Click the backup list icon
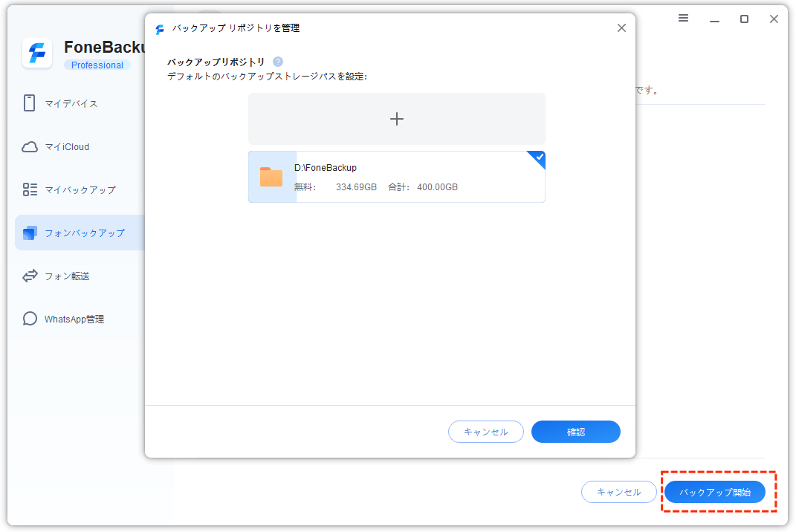The height and width of the screenshot is (532, 796). 30,189
